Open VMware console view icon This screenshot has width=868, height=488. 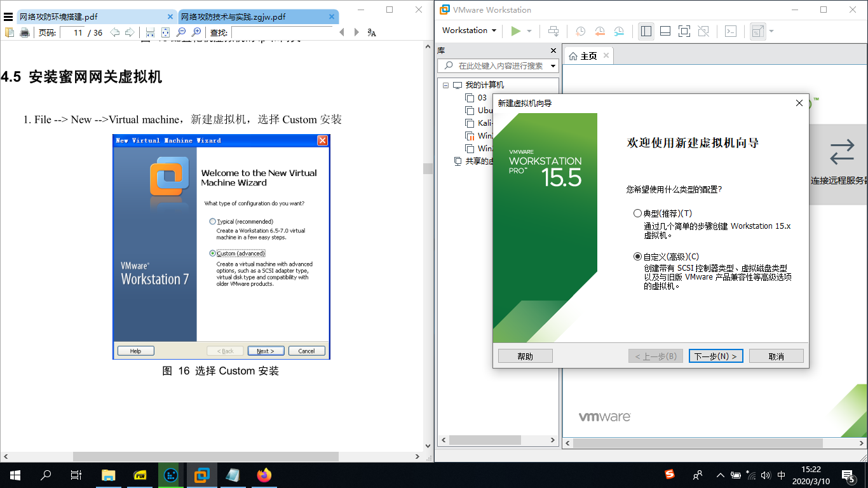point(731,30)
